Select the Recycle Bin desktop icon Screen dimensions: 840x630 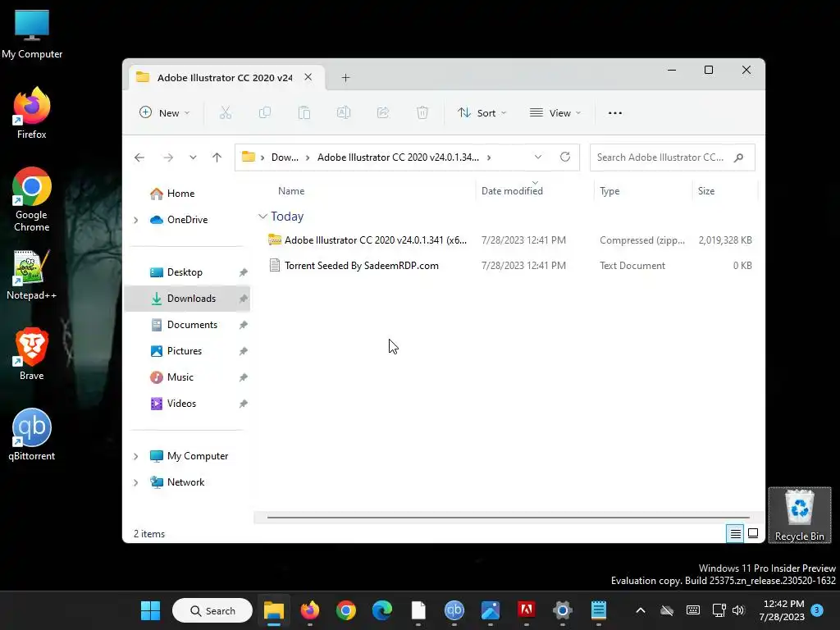(x=799, y=515)
